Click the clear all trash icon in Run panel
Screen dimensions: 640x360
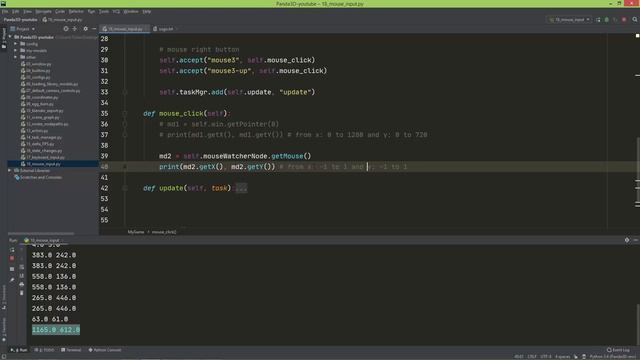pyautogui.click(x=22, y=293)
